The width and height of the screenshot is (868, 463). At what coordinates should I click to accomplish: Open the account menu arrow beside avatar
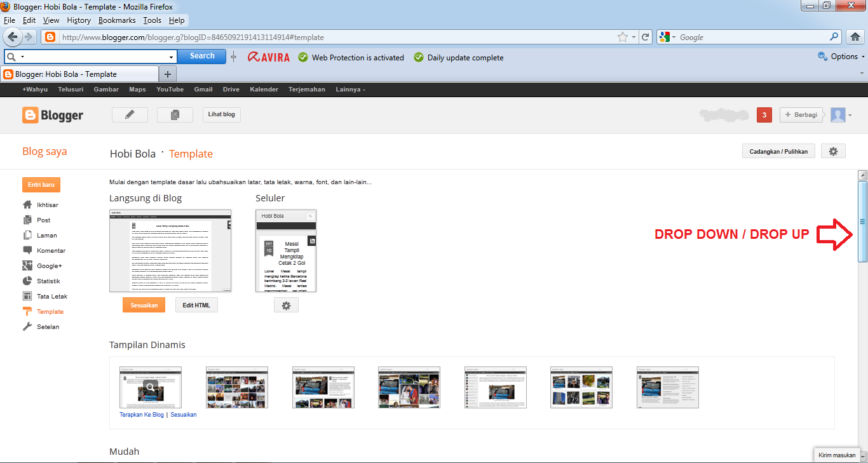pyautogui.click(x=850, y=116)
